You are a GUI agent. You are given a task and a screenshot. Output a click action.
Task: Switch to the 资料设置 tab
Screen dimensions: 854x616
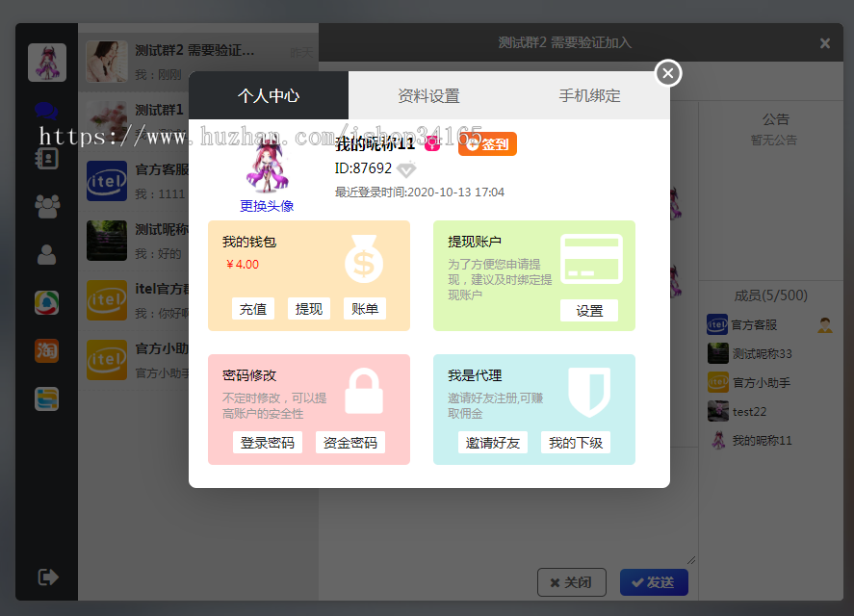(427, 95)
